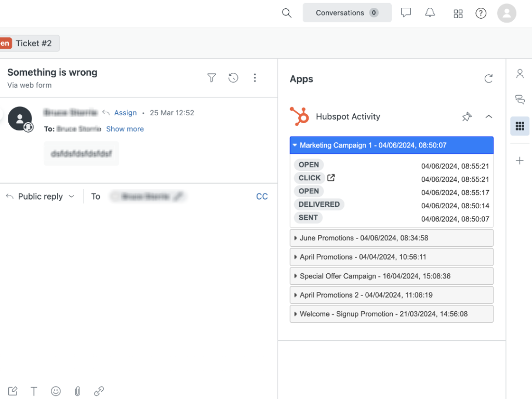
Task: Collapse the Marketing Campaign 1 entry
Action: 295,145
